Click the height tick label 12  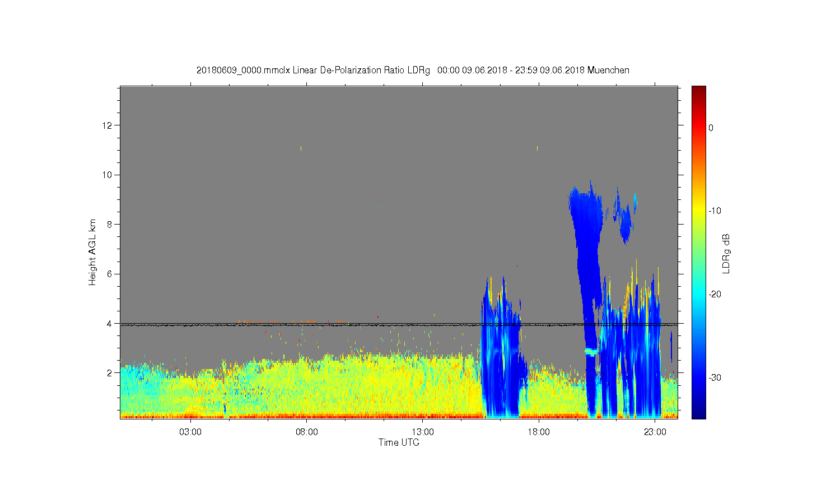pyautogui.click(x=107, y=125)
